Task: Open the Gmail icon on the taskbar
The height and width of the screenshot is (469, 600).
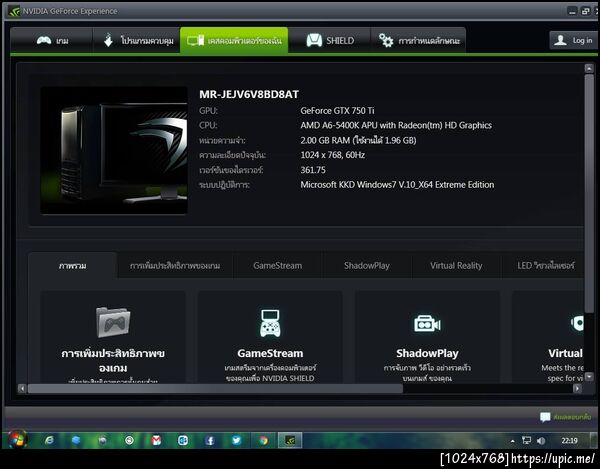Action: 156,440
